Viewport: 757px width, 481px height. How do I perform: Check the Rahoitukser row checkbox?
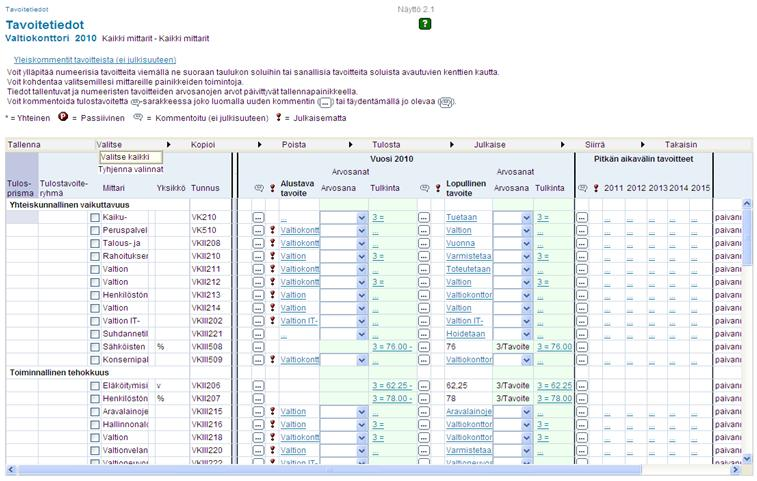(95, 256)
